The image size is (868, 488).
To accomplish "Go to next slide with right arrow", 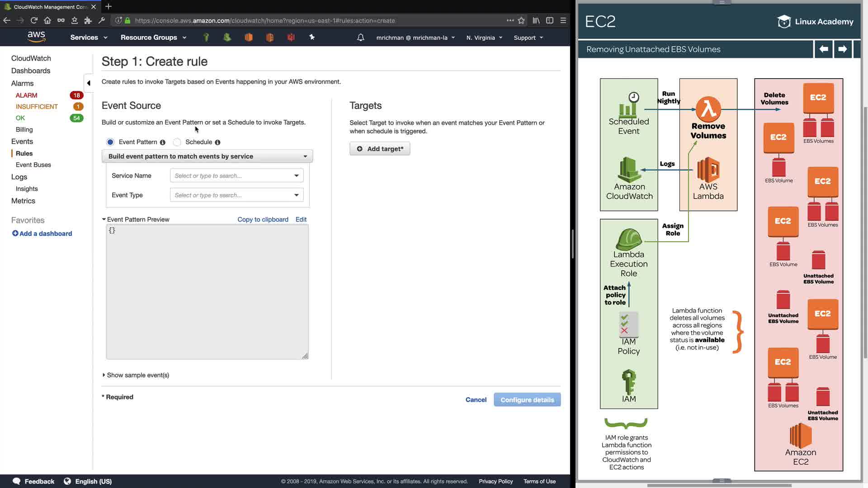I will pos(842,49).
